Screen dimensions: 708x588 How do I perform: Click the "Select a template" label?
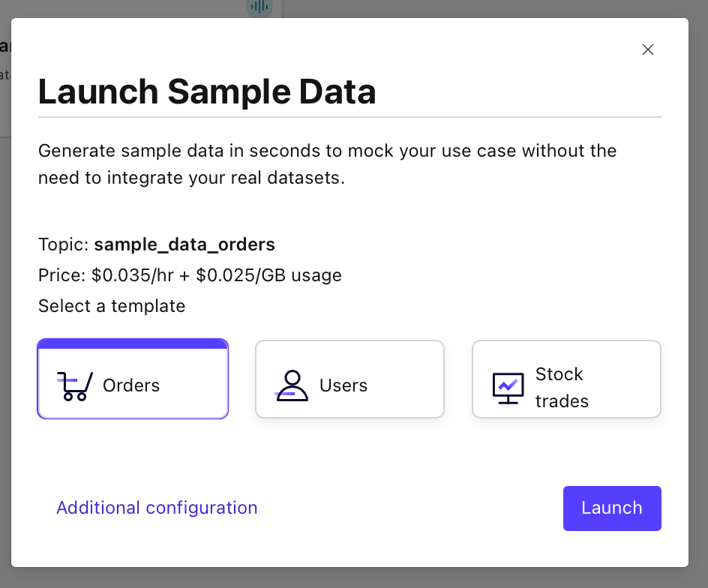pos(112,306)
